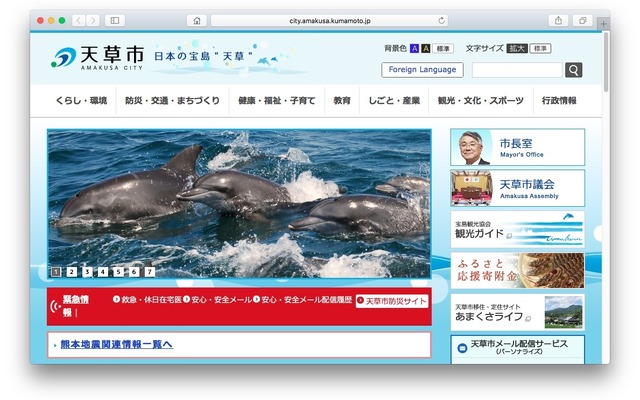Click the reload icon in address bar
The image size is (640, 400).
442,20
